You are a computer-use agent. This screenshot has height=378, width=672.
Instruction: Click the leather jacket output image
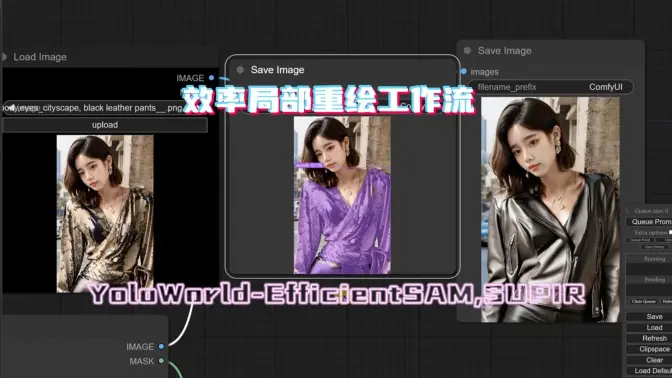pyautogui.click(x=550, y=210)
